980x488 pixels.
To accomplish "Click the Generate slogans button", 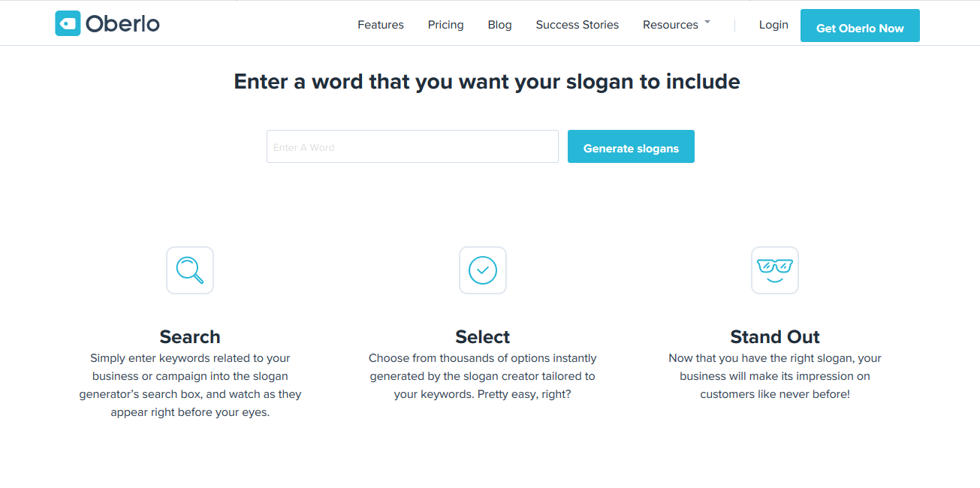I will tap(631, 146).
